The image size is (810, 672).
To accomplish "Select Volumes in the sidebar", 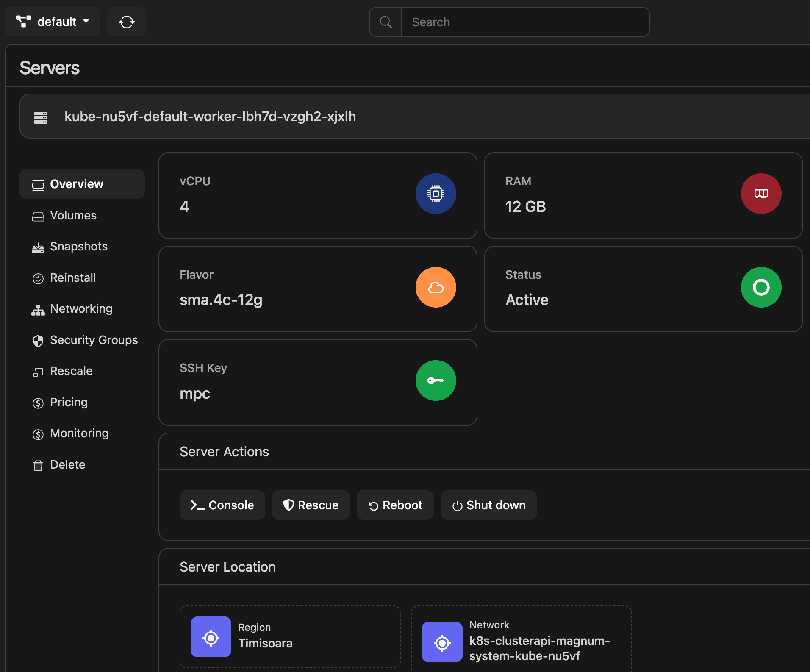I will click(x=73, y=215).
